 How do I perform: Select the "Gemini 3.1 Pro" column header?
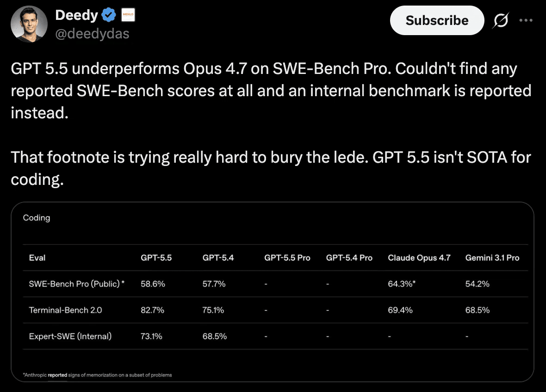pyautogui.click(x=492, y=257)
